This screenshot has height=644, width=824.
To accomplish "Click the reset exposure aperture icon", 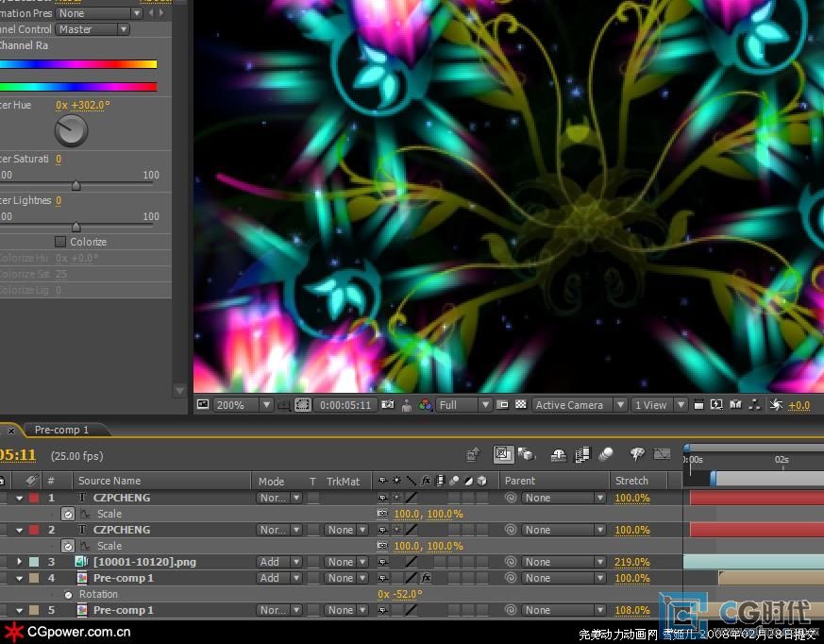I will (776, 405).
